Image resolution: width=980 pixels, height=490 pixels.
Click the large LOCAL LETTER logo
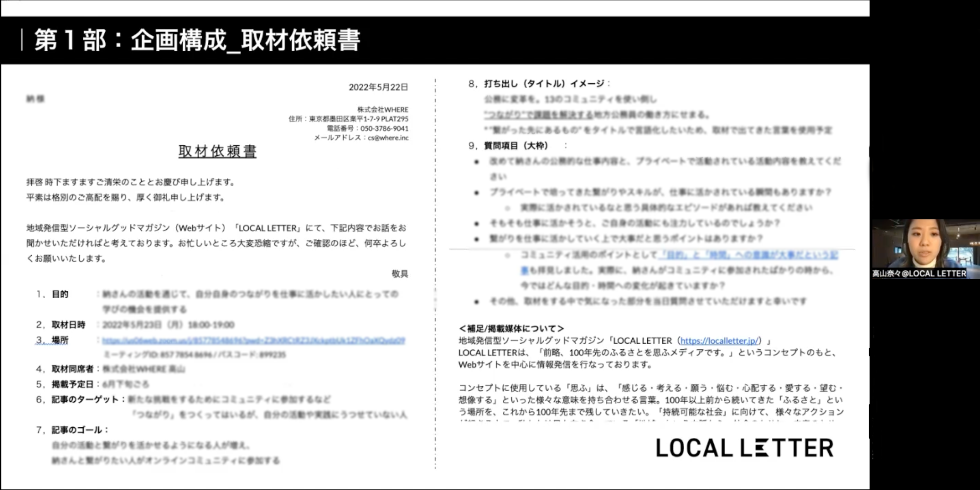pyautogui.click(x=745, y=448)
